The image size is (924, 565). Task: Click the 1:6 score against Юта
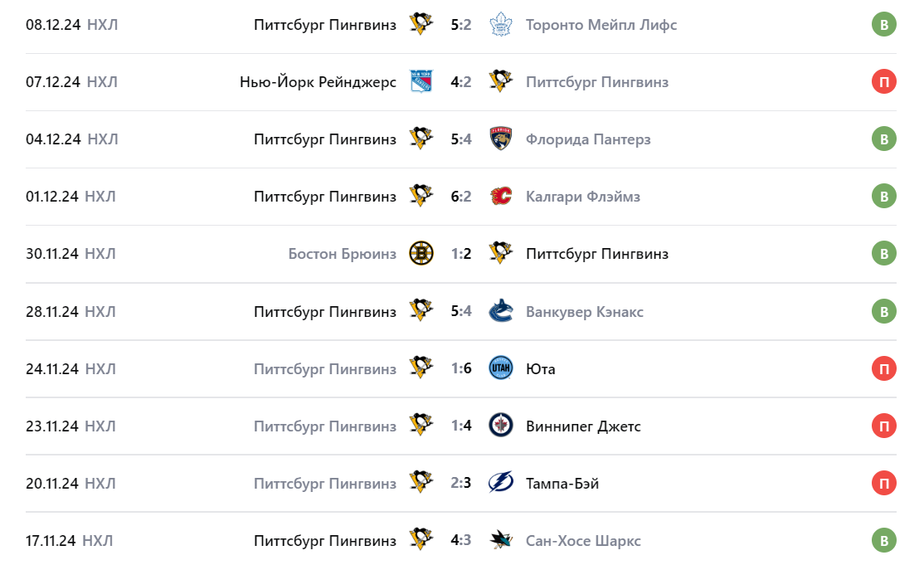pyautogui.click(x=461, y=368)
